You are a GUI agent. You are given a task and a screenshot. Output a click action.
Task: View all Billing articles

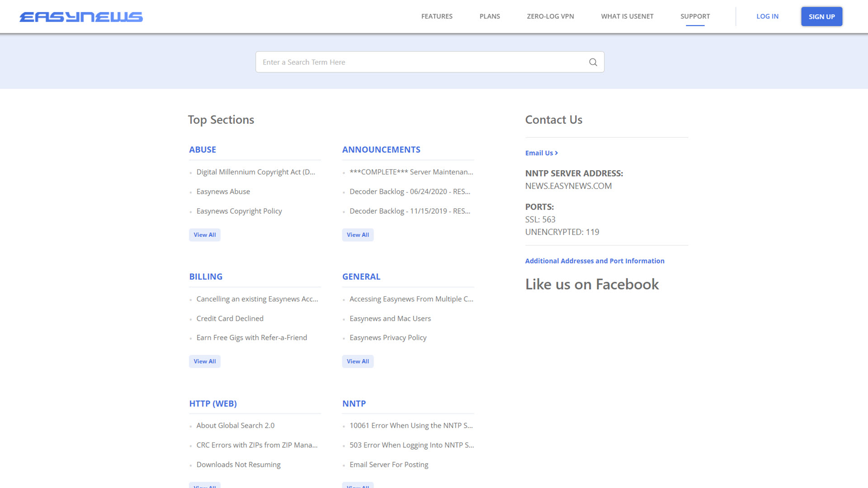205,361
